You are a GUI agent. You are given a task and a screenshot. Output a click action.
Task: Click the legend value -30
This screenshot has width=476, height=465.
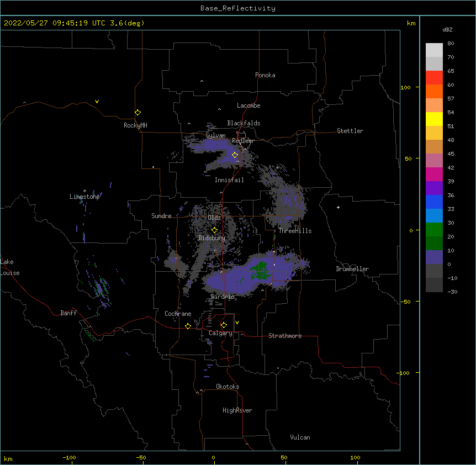point(452,292)
